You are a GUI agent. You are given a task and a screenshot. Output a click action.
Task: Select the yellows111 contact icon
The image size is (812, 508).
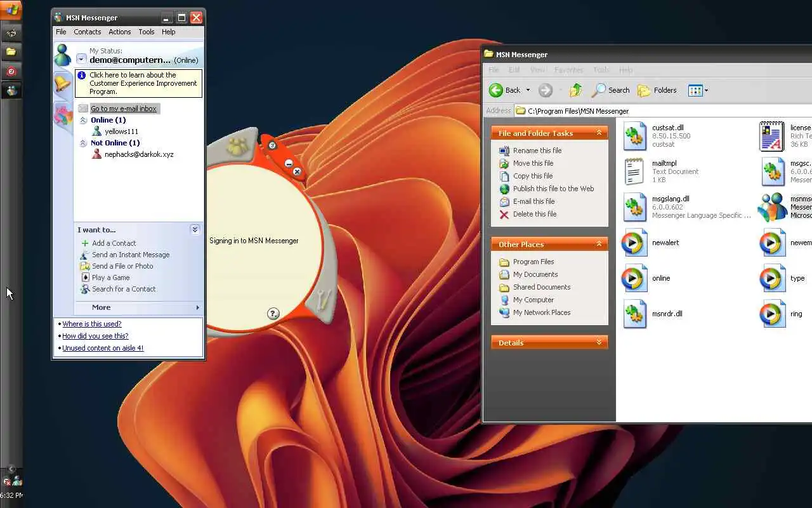coord(96,131)
